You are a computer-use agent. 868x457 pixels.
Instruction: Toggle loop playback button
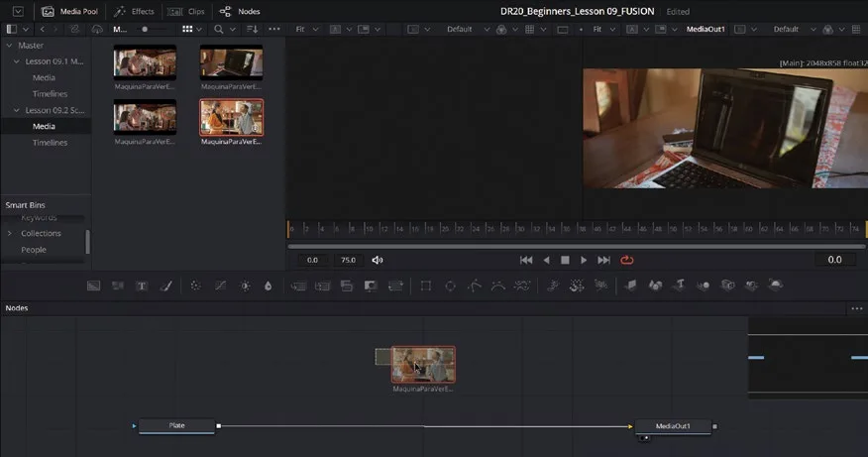click(x=626, y=260)
